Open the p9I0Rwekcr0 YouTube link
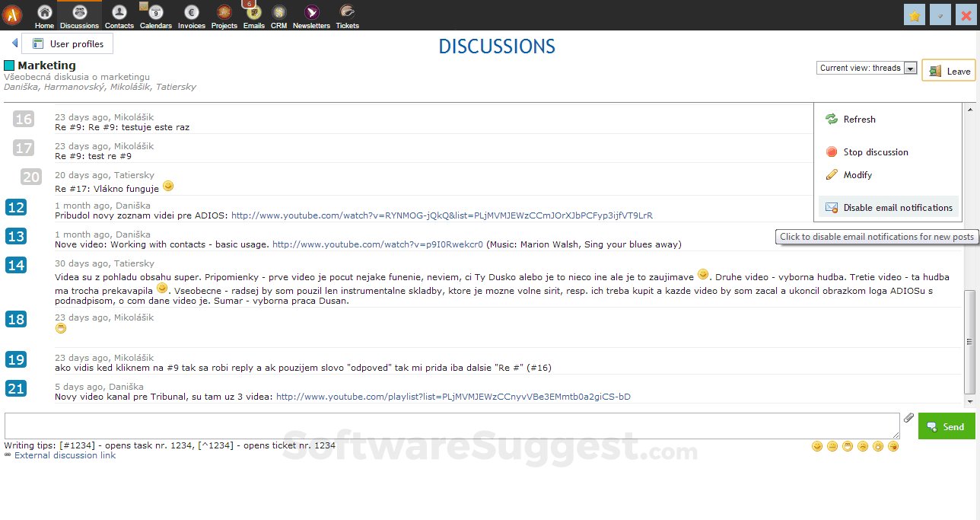The height and width of the screenshot is (520, 980). click(377, 244)
